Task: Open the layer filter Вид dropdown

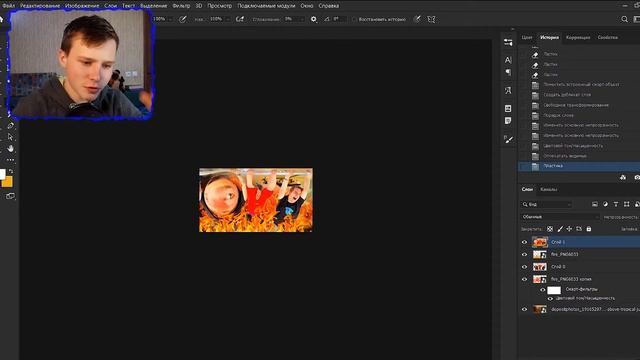Action: click(546, 204)
